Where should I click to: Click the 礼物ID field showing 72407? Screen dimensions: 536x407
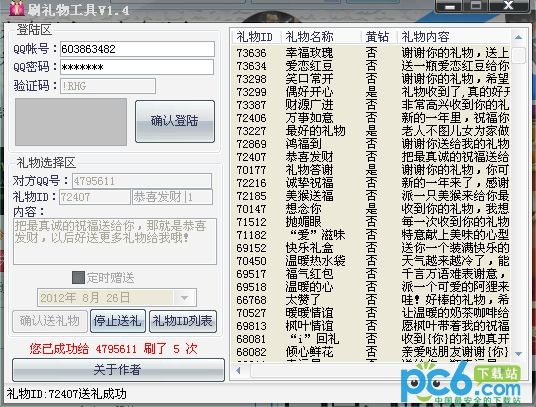pyautogui.click(x=95, y=197)
